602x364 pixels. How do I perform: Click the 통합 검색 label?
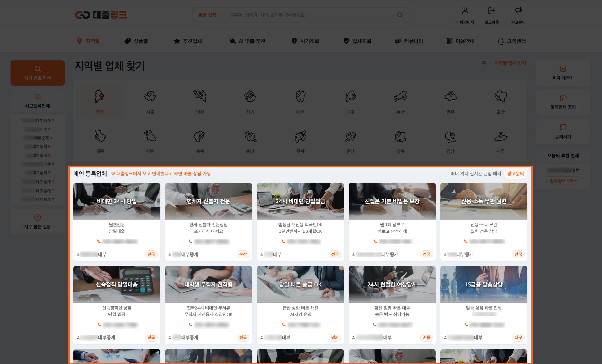point(207,15)
